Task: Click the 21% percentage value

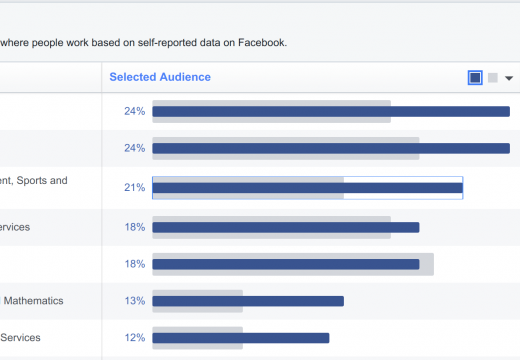Action: click(135, 187)
